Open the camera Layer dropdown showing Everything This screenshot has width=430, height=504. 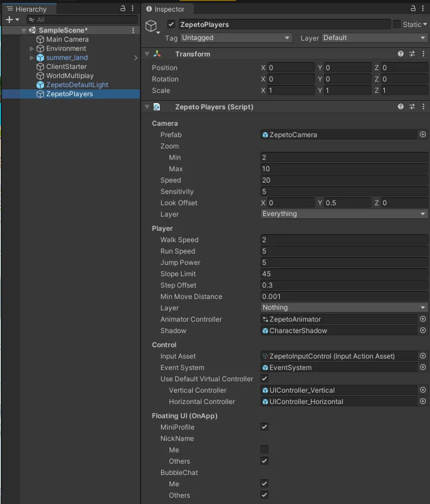344,214
